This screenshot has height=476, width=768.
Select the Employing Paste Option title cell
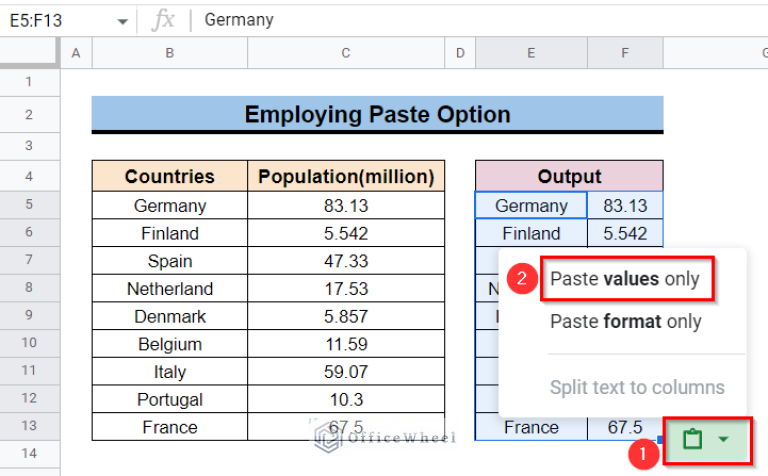(377, 114)
